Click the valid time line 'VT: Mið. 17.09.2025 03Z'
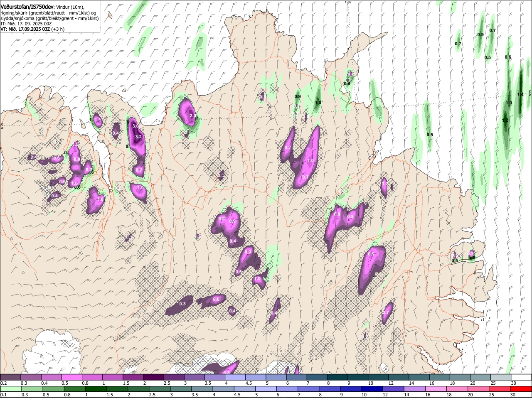The image size is (532, 398). coord(25,29)
